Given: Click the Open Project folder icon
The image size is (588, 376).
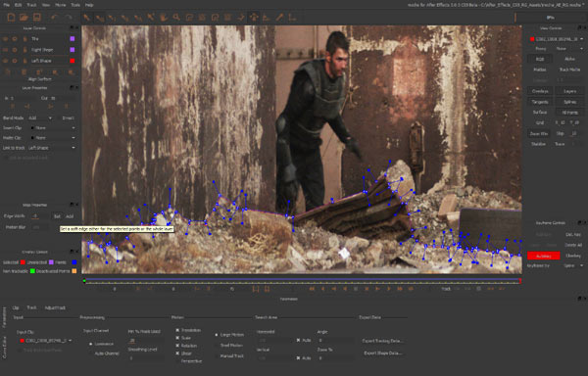Looking at the screenshot, I should (24, 18).
